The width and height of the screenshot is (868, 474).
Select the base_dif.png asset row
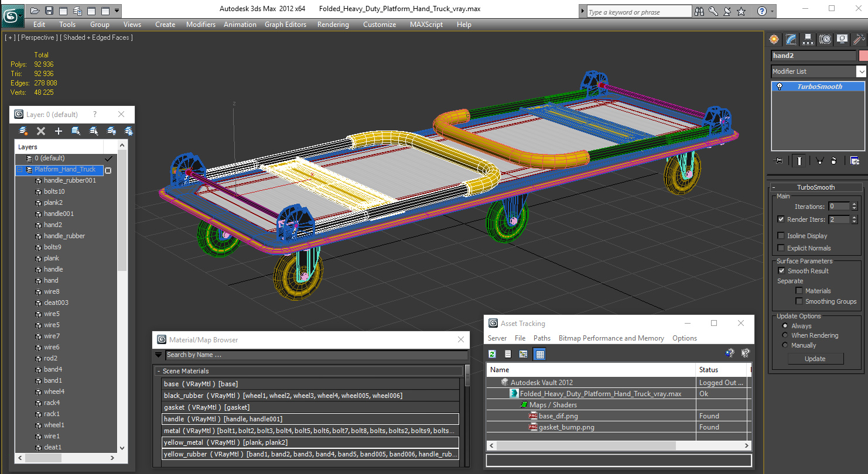tap(618, 416)
